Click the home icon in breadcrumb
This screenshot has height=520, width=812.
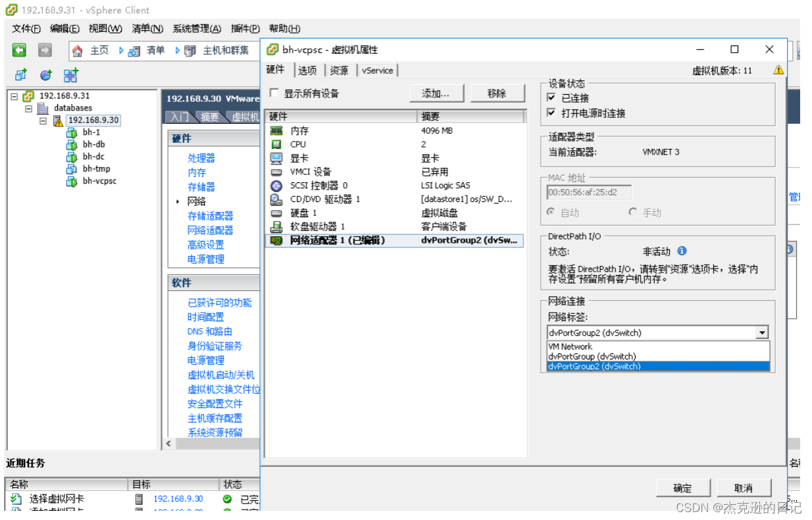(x=78, y=51)
